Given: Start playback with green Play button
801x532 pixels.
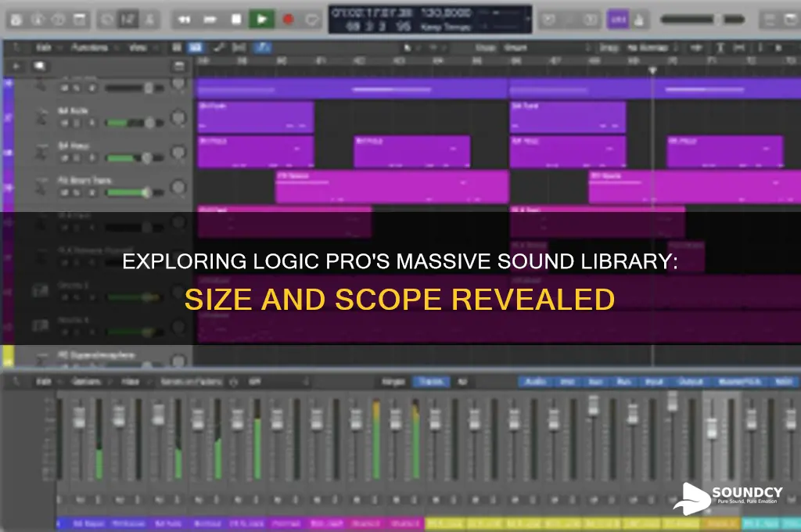Looking at the screenshot, I should (261, 20).
